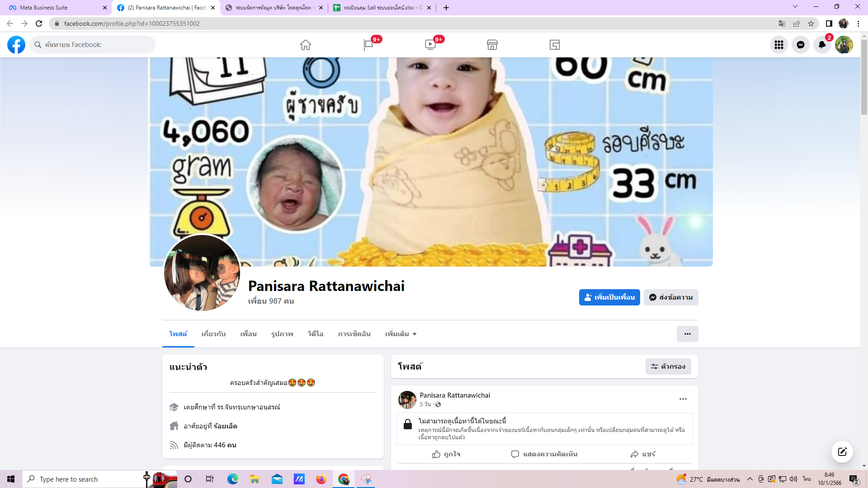This screenshot has width=868, height=488.
Task: Go to Facebook Home icon
Action: click(x=306, y=45)
